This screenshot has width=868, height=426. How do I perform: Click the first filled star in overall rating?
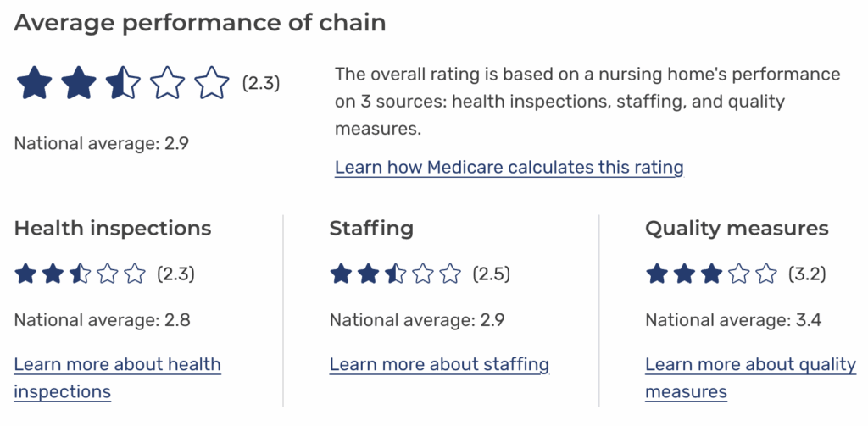pos(35,83)
